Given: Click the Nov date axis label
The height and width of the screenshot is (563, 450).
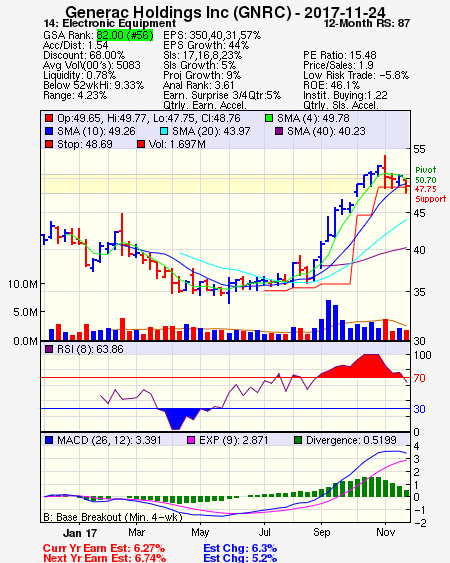Looking at the screenshot, I should 385,532.
